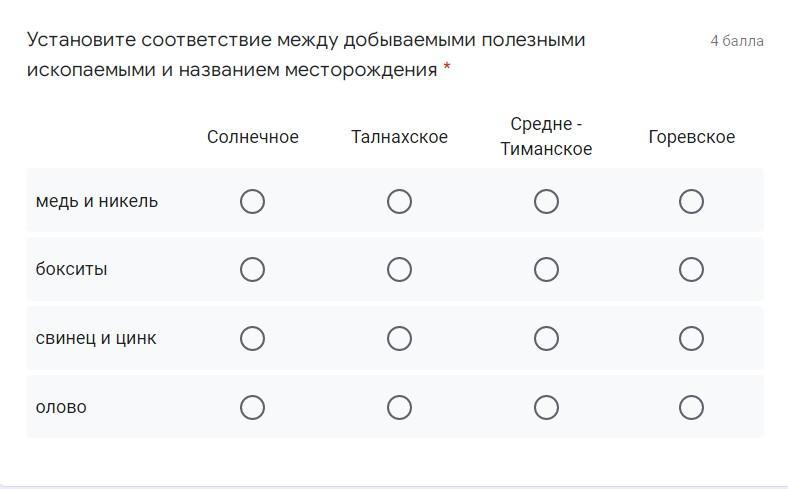The width and height of the screenshot is (788, 489).
Task: Pick Средне-Тиманское in the олово row
Action: tap(546, 407)
